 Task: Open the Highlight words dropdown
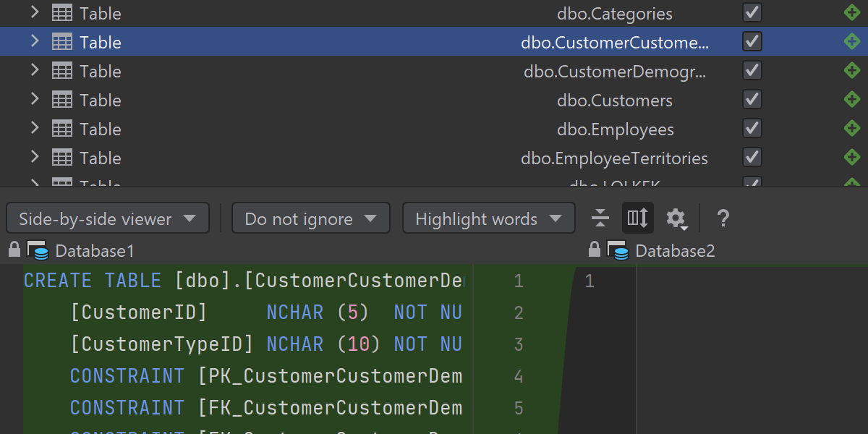pyautogui.click(x=488, y=218)
